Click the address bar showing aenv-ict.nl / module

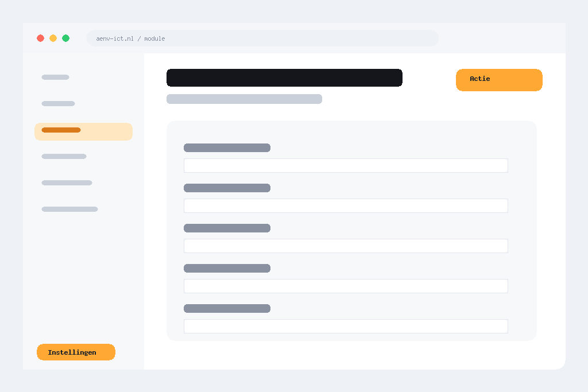coord(262,38)
